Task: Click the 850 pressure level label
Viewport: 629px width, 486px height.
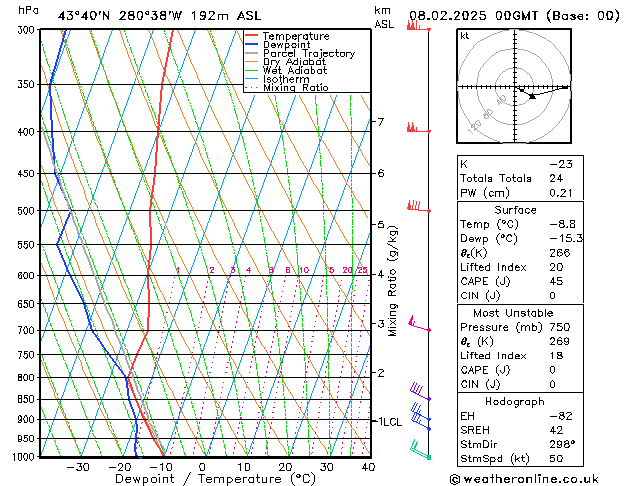Action: click(x=28, y=400)
